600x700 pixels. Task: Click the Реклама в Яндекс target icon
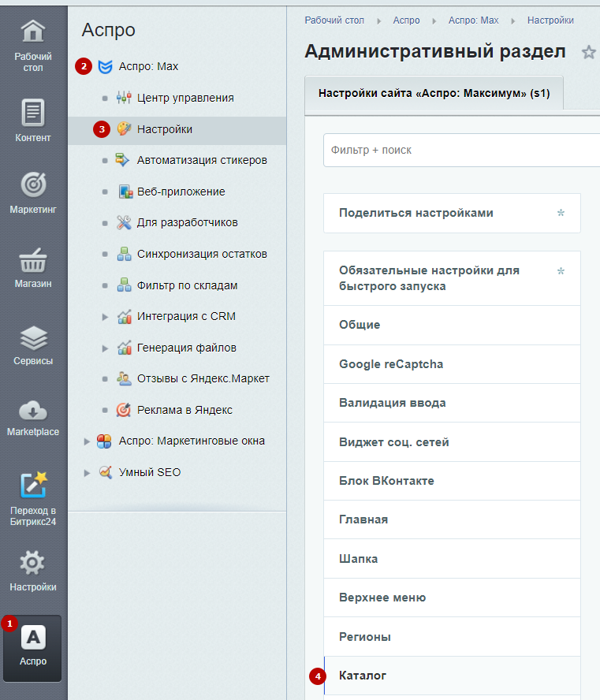[124, 410]
